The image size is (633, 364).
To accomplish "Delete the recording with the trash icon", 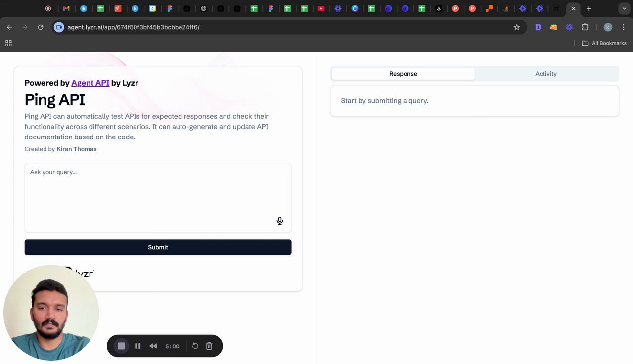I will click(209, 346).
